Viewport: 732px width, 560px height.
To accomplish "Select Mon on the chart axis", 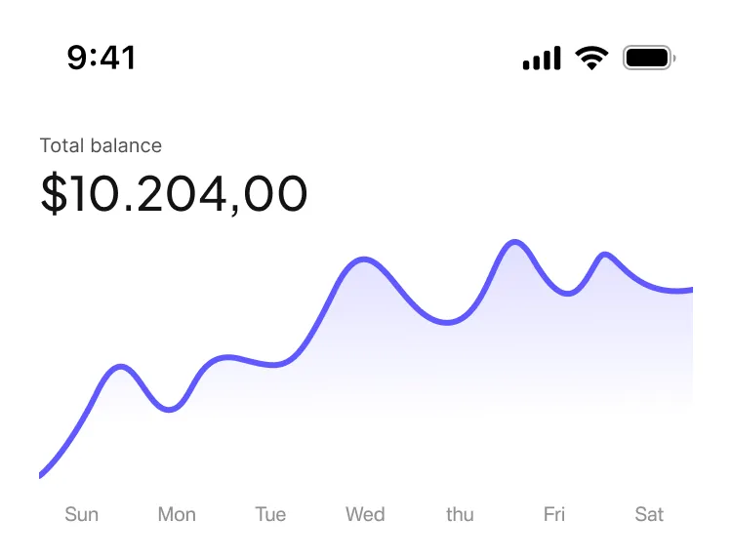I will point(177,514).
